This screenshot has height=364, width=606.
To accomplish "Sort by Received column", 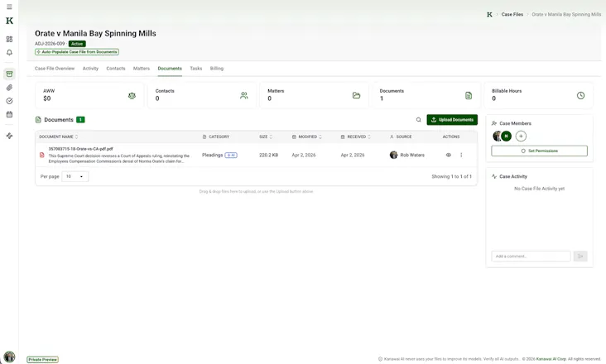I will click(x=355, y=136).
